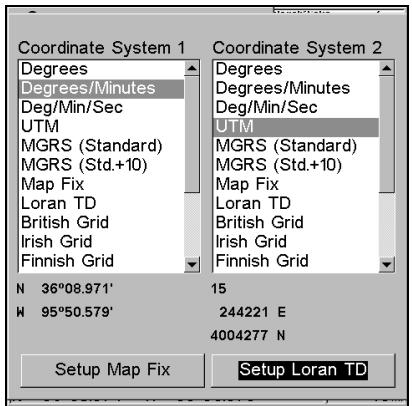Select MGRS (Std.+10) in Coordinate System 1

(x=101, y=165)
